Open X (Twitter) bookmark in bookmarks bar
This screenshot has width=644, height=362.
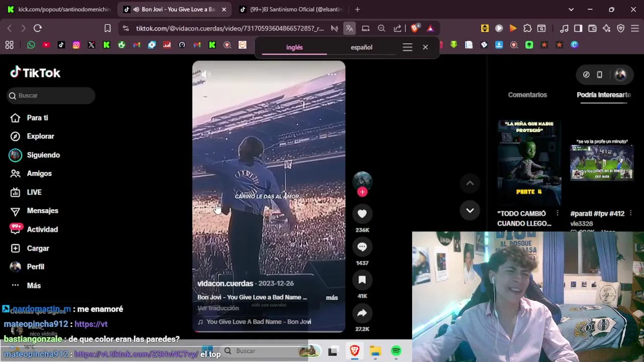tap(92, 45)
